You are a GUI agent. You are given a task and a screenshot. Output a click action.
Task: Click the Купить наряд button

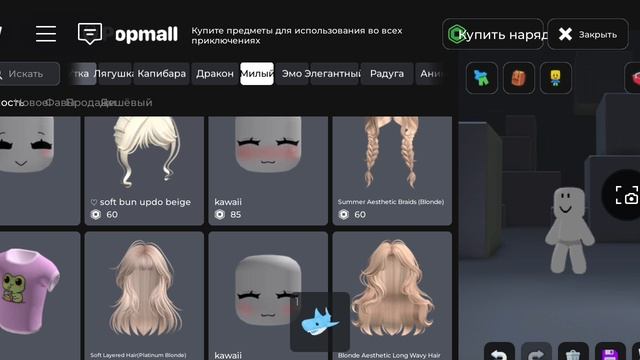(x=493, y=34)
